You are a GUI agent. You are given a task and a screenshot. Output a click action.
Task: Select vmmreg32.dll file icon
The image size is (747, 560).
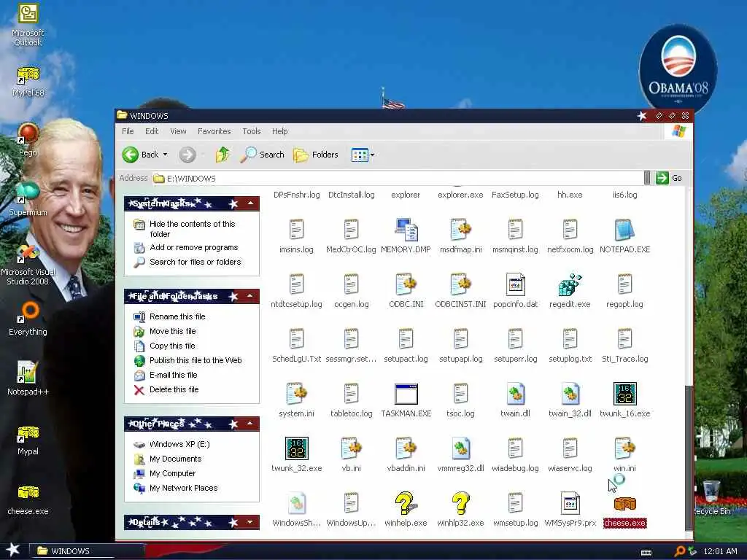point(461,449)
